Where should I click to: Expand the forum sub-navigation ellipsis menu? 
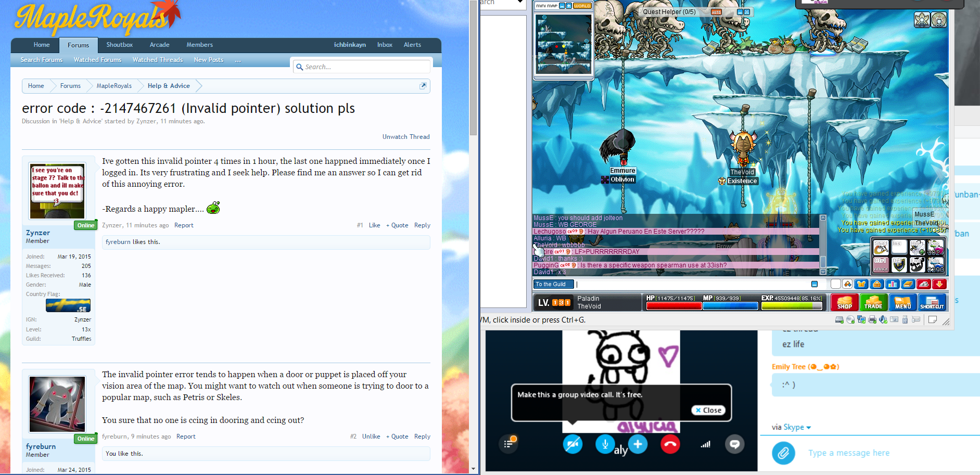tap(238, 60)
